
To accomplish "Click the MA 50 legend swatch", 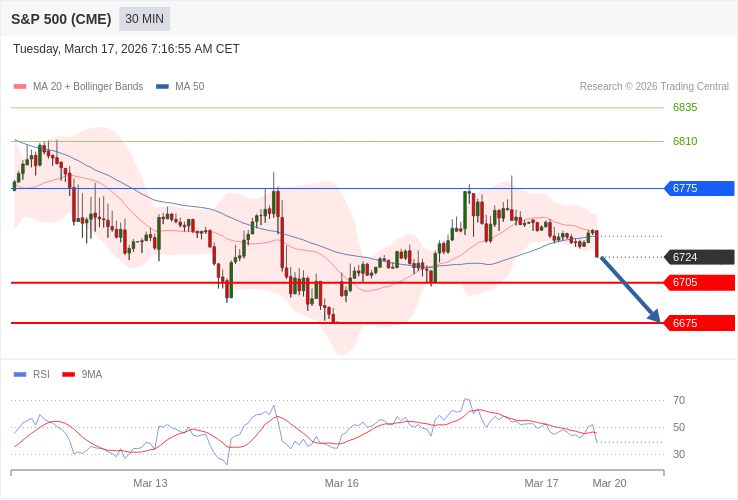I will pos(162,87).
